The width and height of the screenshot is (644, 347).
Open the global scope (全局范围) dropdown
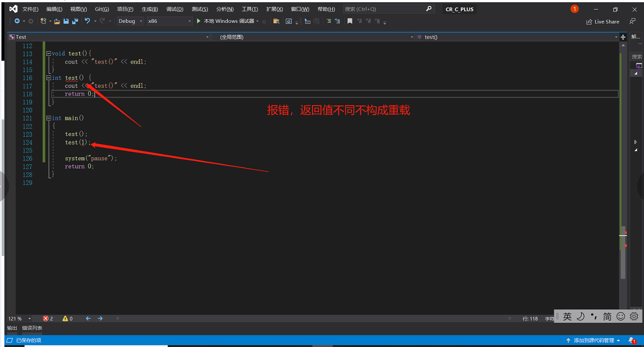point(313,37)
